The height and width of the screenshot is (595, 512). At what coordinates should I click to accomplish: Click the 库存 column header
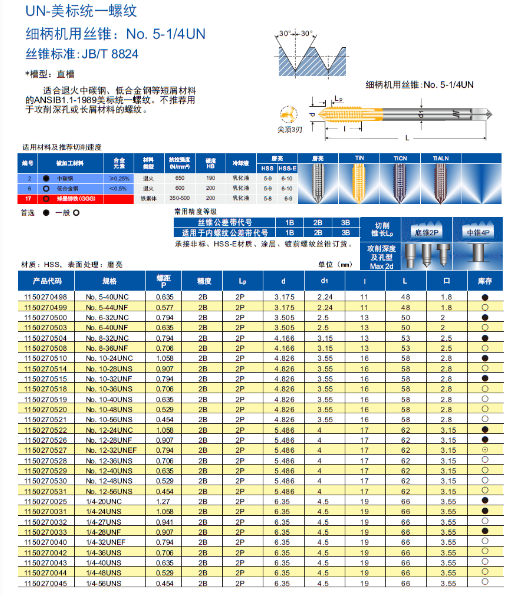[485, 281]
